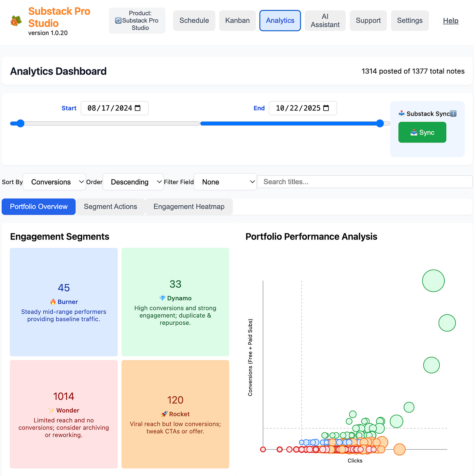This screenshot has height=476, width=474.
Task: Click the Engagement Segments heading
Action: tap(60, 237)
